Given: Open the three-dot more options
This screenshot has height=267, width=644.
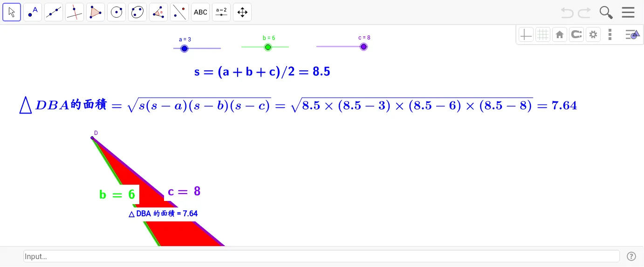Looking at the screenshot, I should pyautogui.click(x=610, y=34).
